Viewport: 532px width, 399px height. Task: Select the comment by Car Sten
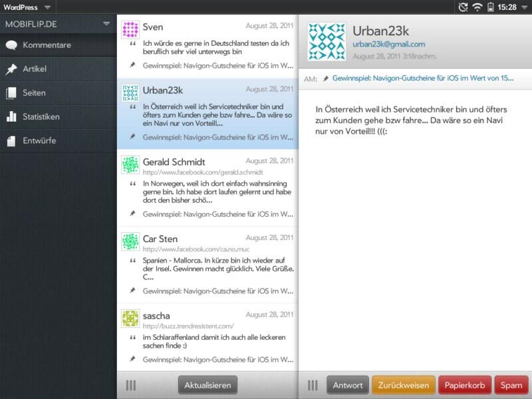click(207, 265)
